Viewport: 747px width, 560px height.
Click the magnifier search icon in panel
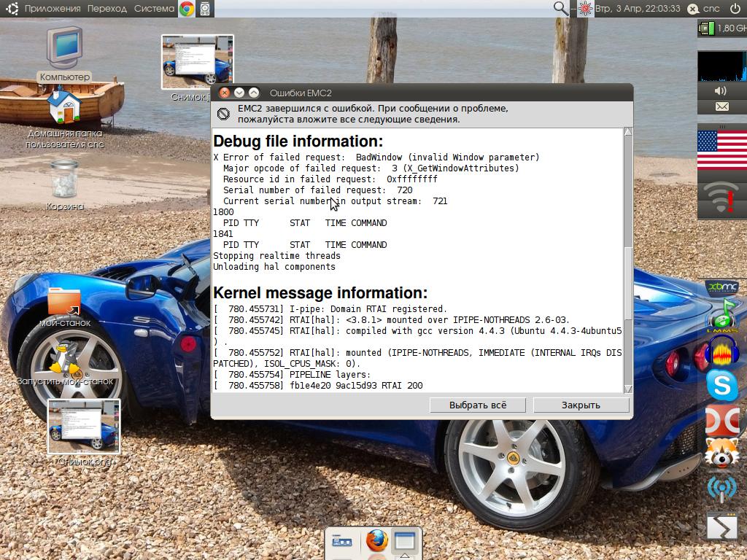point(560,8)
